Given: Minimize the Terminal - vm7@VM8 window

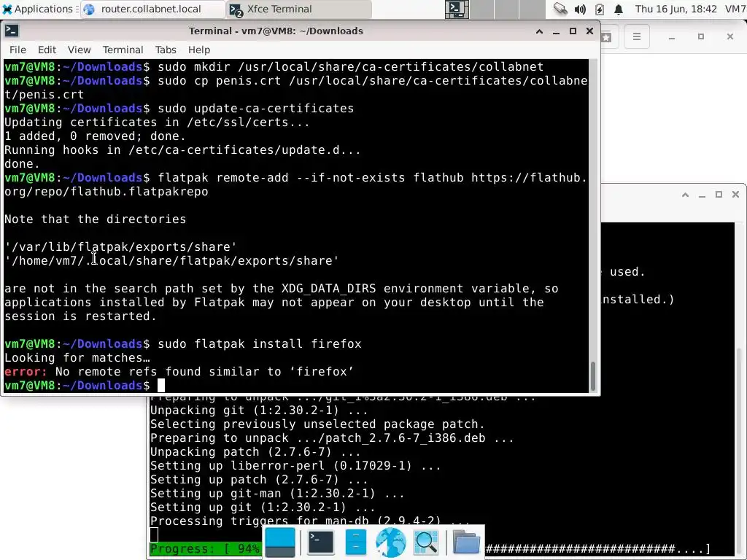Looking at the screenshot, I should coord(556,31).
